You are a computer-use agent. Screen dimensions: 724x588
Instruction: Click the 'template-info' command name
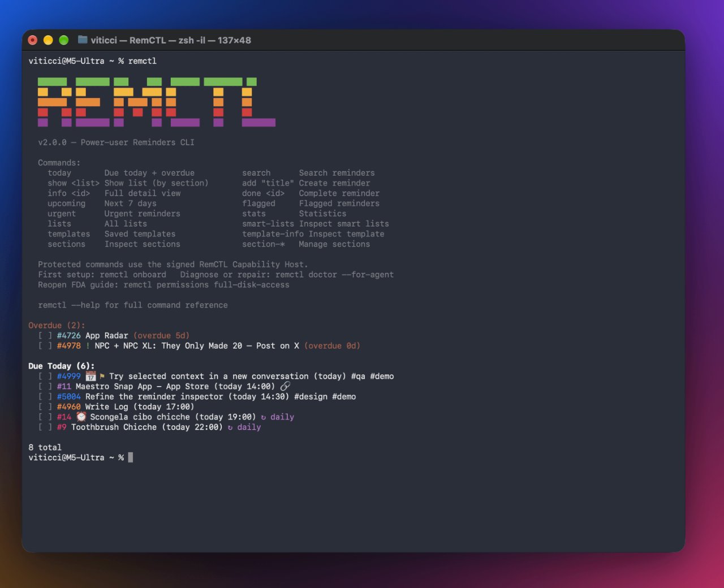pos(273,234)
